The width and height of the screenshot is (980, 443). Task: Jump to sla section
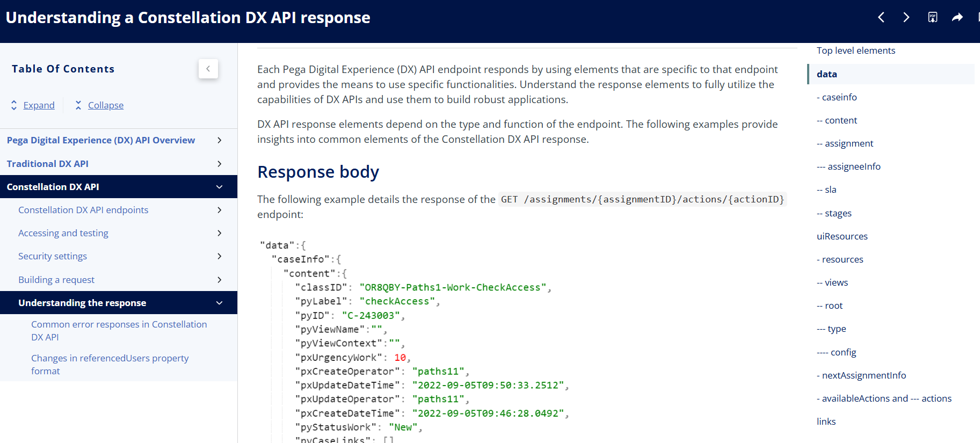pos(826,190)
